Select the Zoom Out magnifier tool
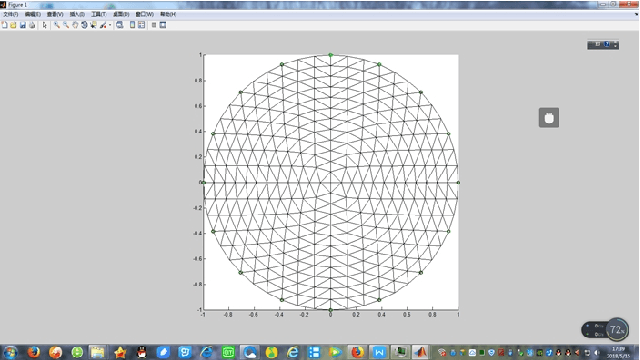Image resolution: width=640 pixels, height=360 pixels. point(66,25)
